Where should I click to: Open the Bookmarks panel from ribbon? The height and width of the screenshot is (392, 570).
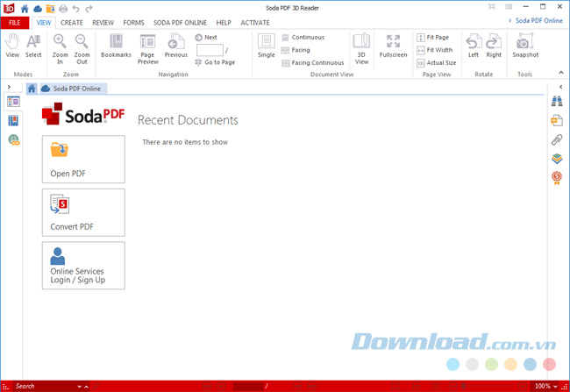pos(116,45)
